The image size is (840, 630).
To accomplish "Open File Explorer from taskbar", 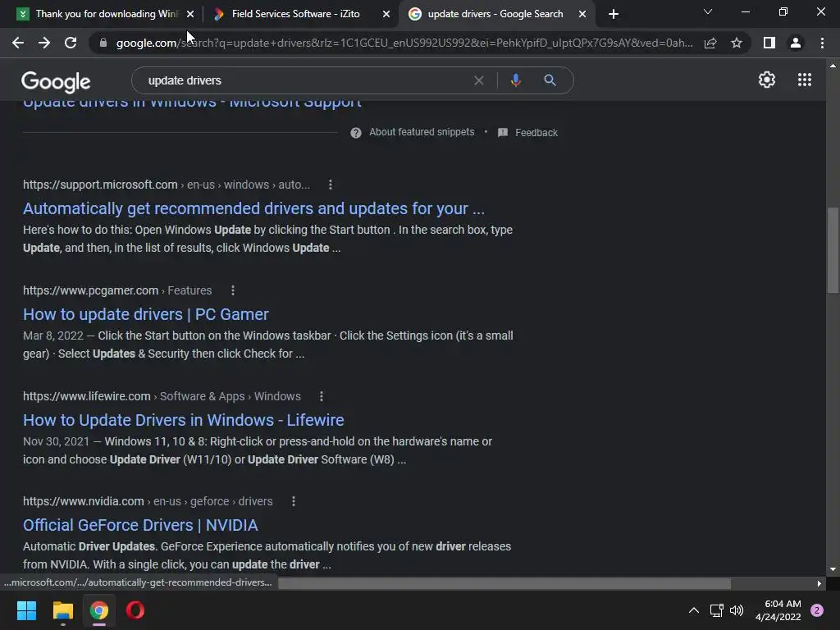I will 62,610.
